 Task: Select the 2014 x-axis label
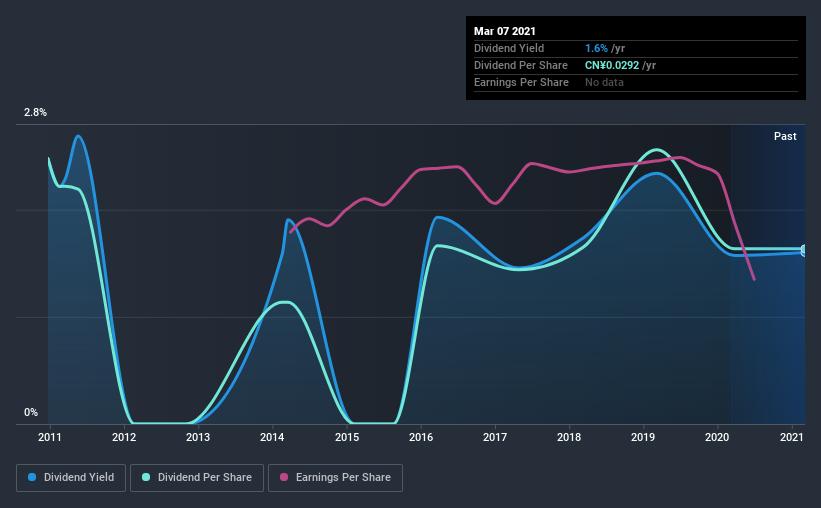coord(272,437)
